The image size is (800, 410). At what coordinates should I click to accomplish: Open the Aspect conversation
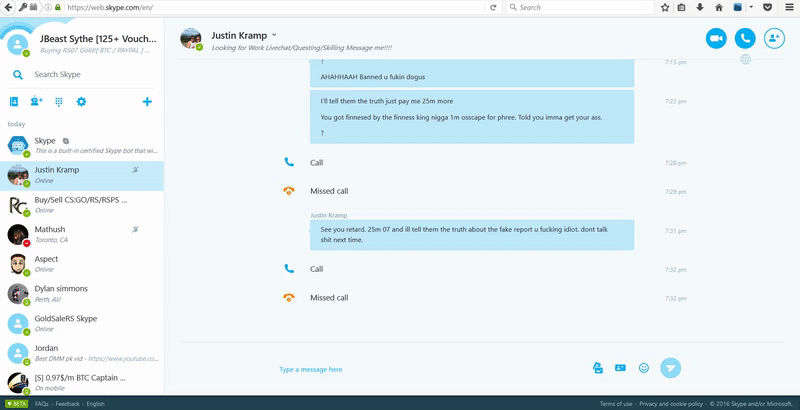[82, 264]
